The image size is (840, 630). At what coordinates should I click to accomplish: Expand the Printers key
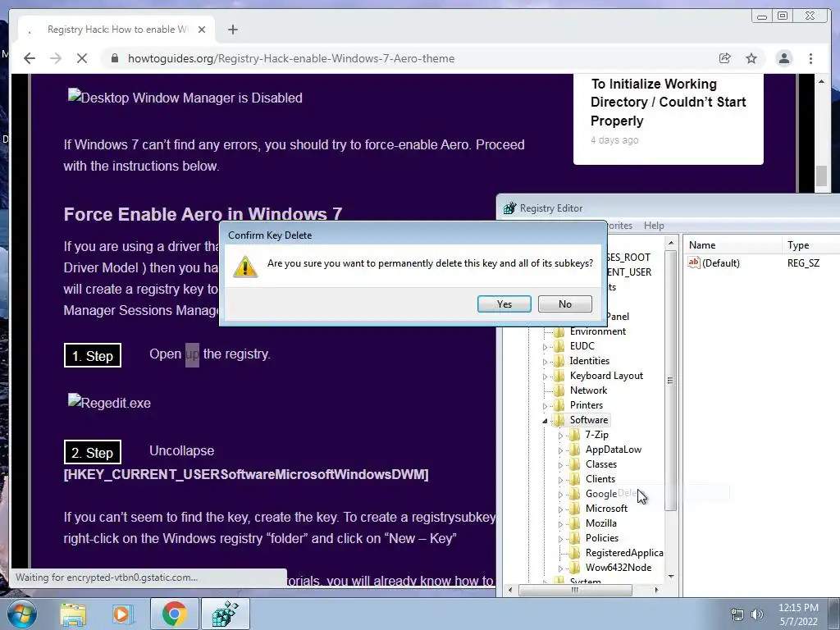tap(545, 406)
